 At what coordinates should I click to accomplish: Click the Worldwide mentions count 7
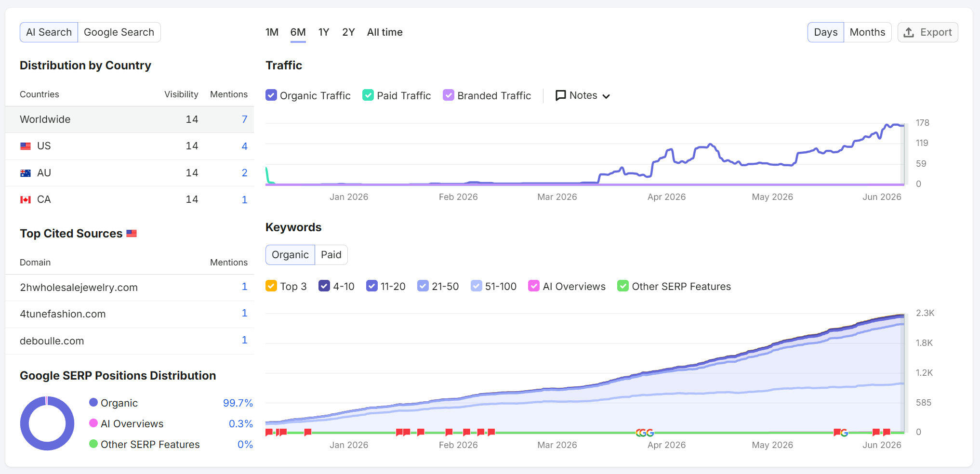(x=244, y=119)
